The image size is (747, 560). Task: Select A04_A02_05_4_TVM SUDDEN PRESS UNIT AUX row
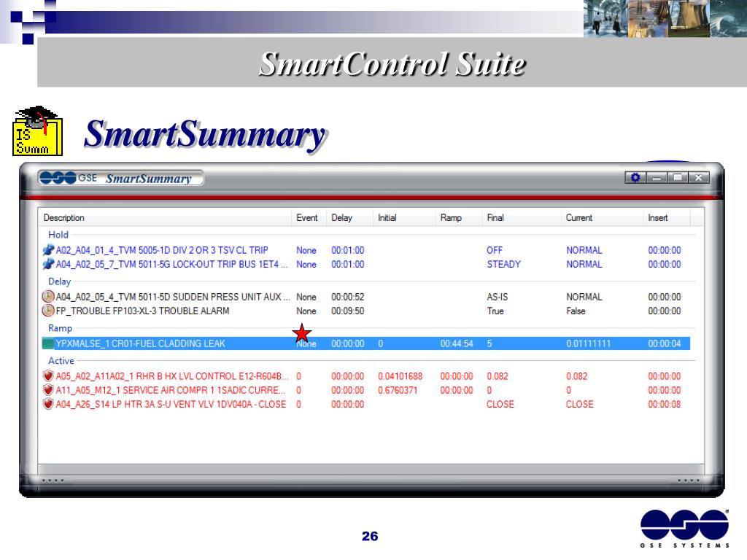tap(366, 297)
